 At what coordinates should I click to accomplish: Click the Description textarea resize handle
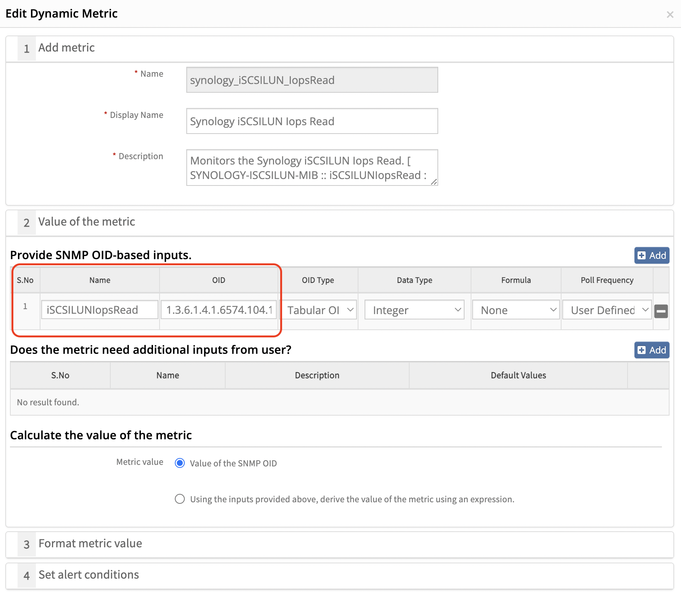[434, 182]
